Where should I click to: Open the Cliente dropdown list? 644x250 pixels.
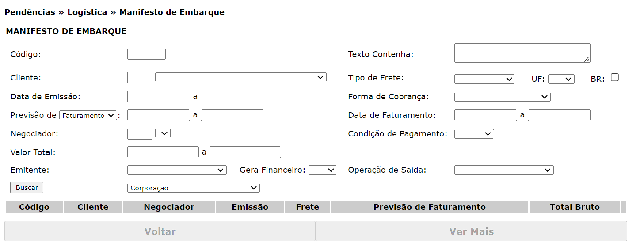point(240,78)
